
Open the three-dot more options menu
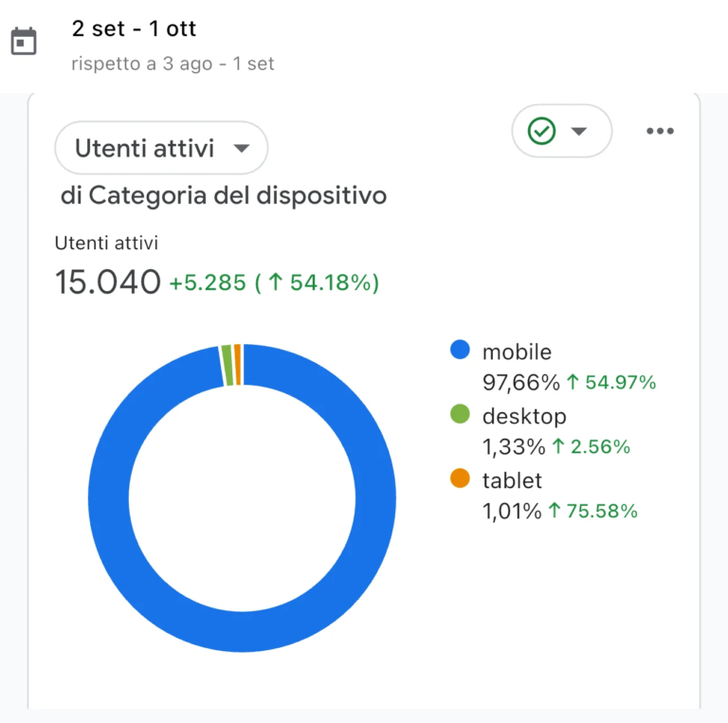(x=660, y=131)
